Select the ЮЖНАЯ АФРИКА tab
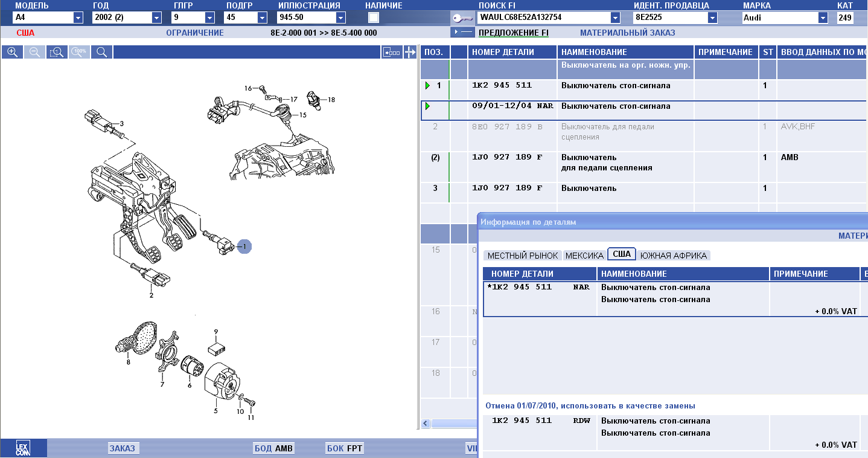 coord(673,256)
